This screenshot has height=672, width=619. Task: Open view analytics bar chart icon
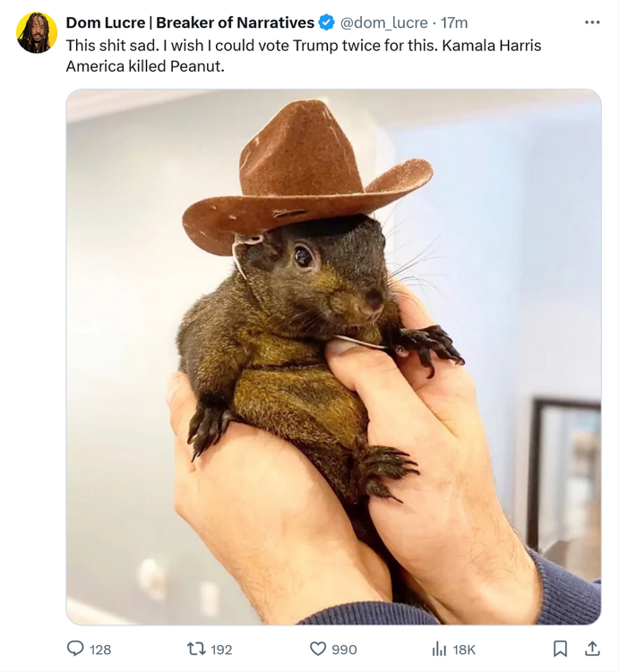(x=440, y=649)
